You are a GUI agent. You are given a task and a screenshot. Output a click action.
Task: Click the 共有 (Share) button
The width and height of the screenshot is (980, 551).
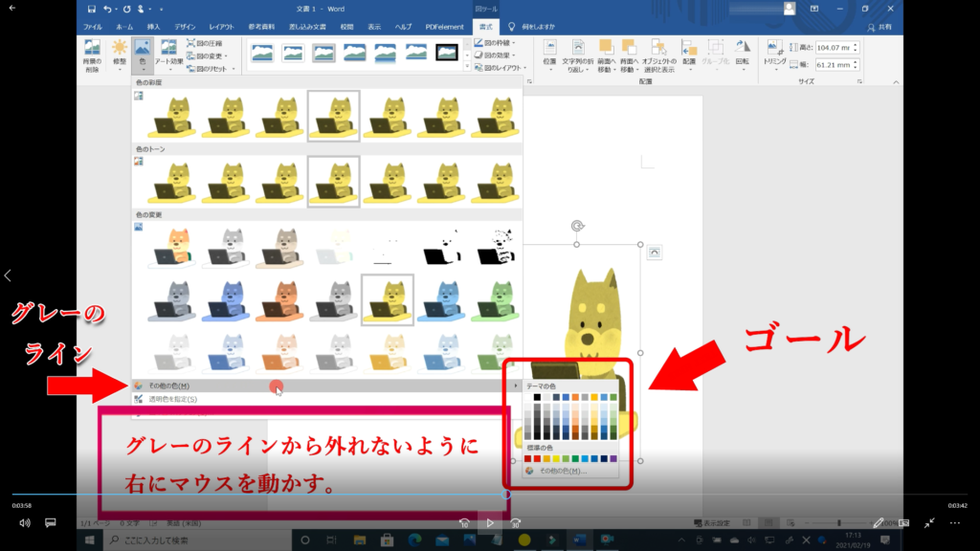tap(883, 27)
